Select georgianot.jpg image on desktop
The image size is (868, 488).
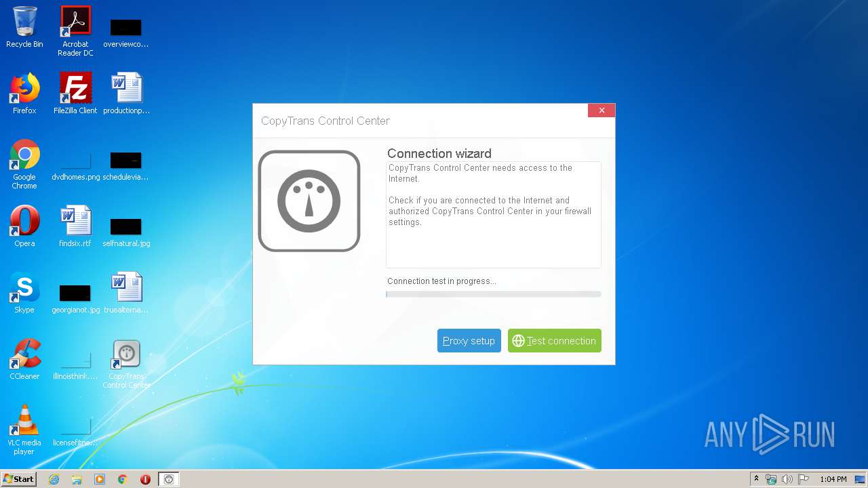[x=75, y=299]
